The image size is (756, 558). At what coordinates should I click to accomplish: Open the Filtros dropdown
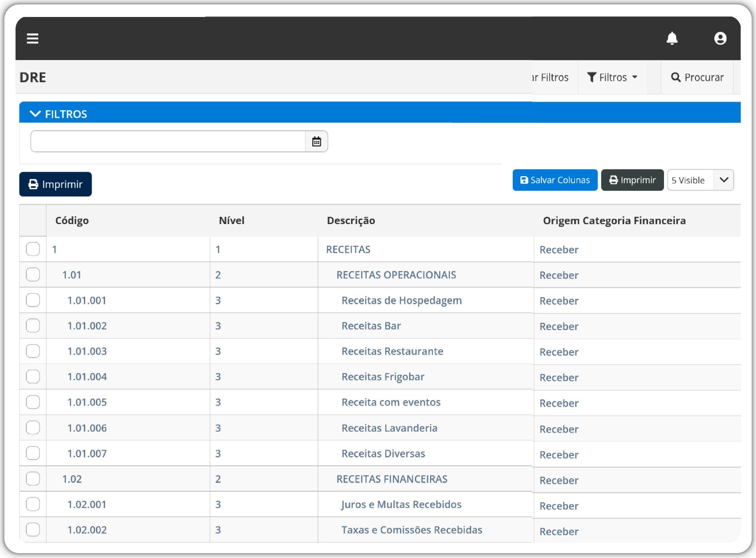coord(612,77)
